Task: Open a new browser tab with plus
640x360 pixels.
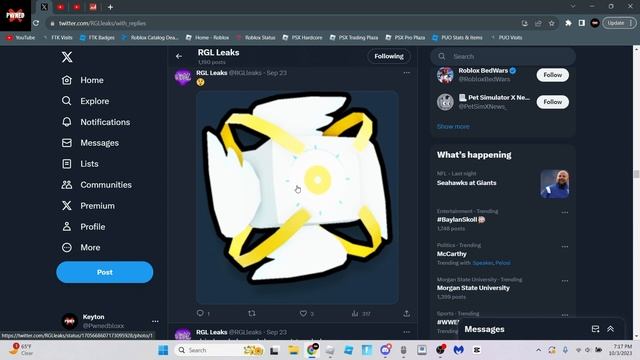Action: coord(110,7)
